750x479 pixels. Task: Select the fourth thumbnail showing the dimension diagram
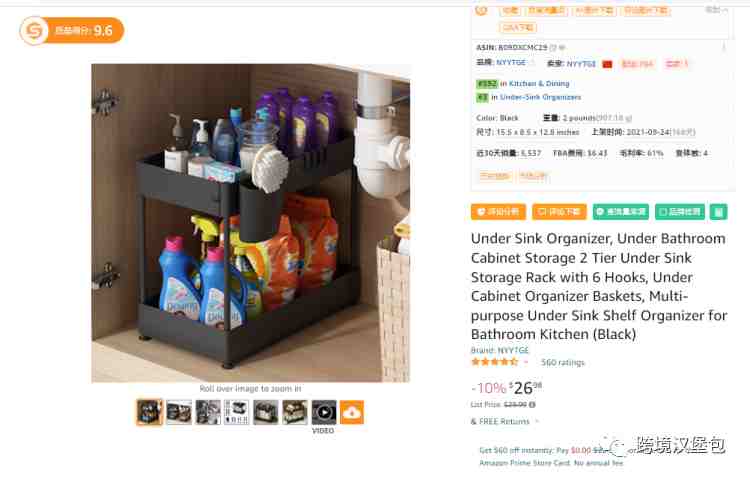(237, 412)
